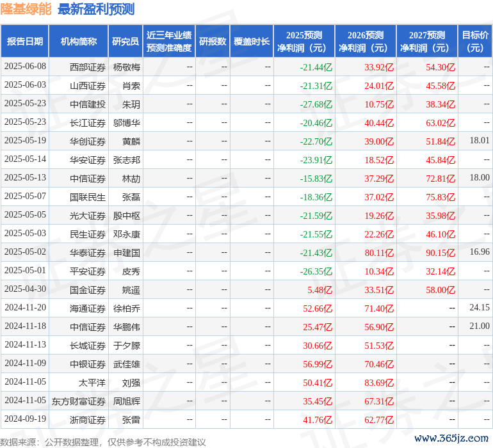Click the 目标价 column header
Image resolution: width=493 pixels, height=448 pixels.
click(x=475, y=42)
